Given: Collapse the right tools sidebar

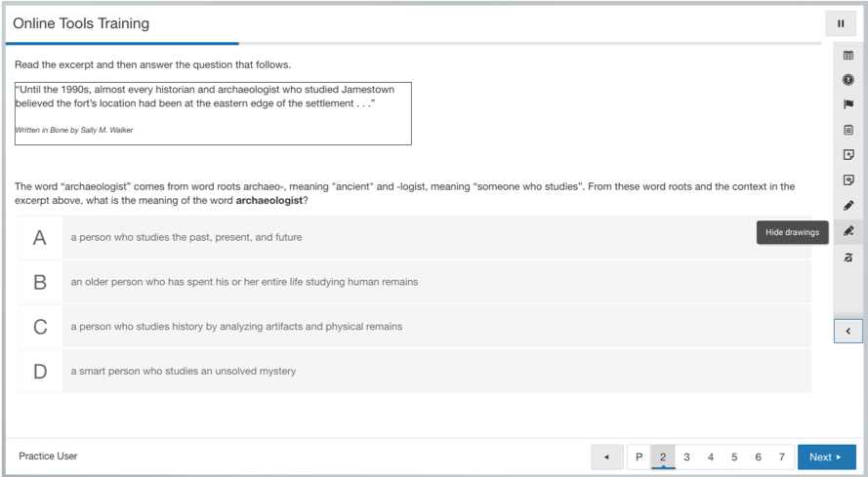Looking at the screenshot, I should coord(847,332).
